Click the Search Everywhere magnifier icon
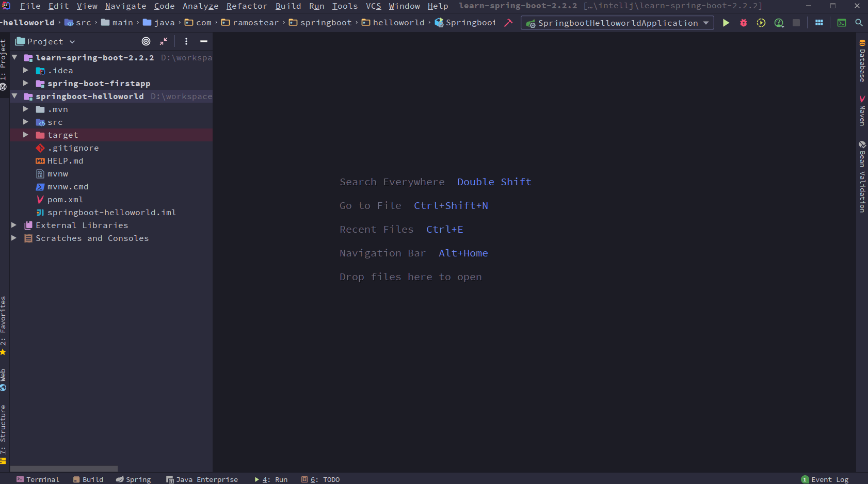The image size is (868, 484). pos(859,23)
